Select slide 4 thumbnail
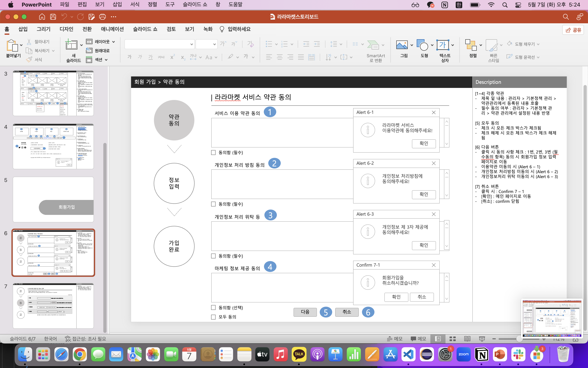The image size is (588, 368). [53, 146]
